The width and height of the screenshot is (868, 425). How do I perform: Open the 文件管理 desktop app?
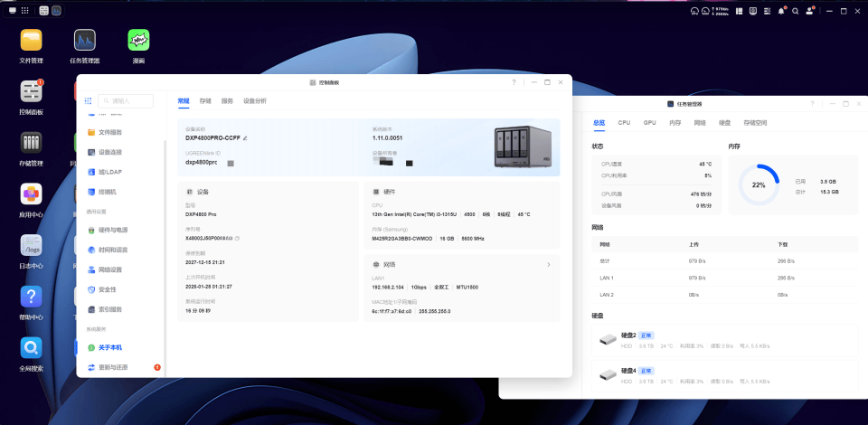(x=31, y=41)
